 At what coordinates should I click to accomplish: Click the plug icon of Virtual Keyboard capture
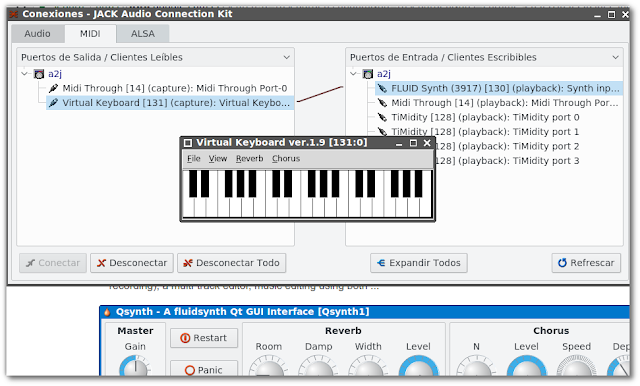point(53,103)
